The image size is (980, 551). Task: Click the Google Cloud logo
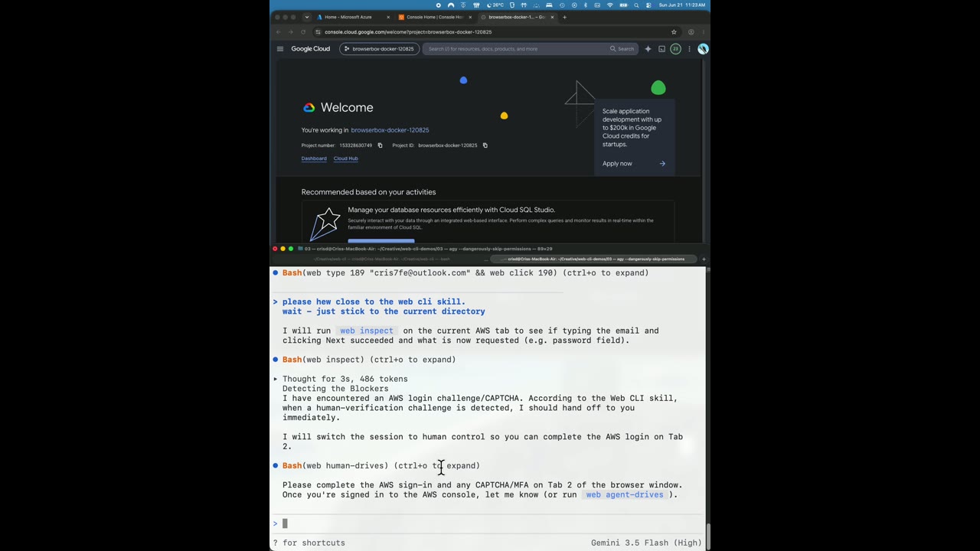tap(310, 49)
